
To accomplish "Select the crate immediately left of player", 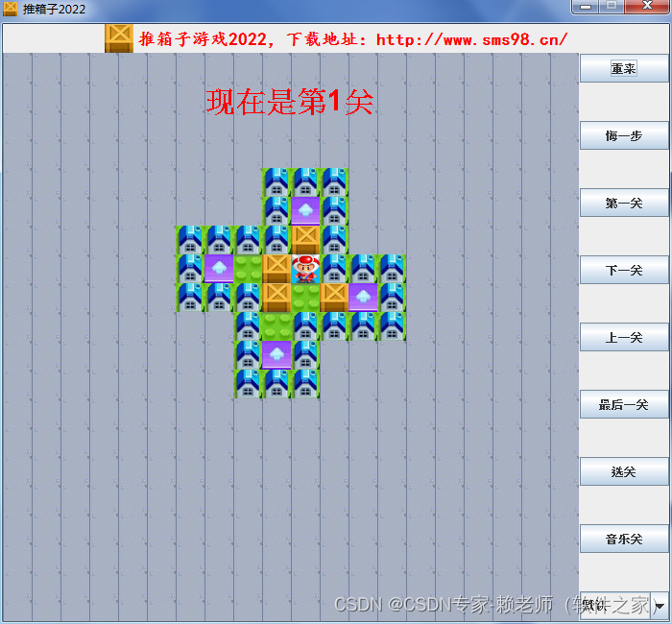I will [x=276, y=269].
